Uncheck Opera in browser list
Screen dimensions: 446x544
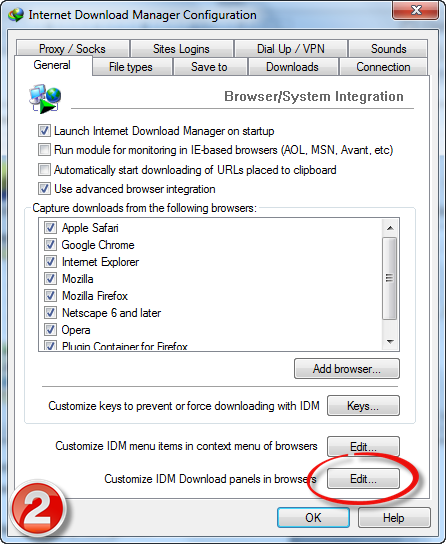[x=50, y=330]
